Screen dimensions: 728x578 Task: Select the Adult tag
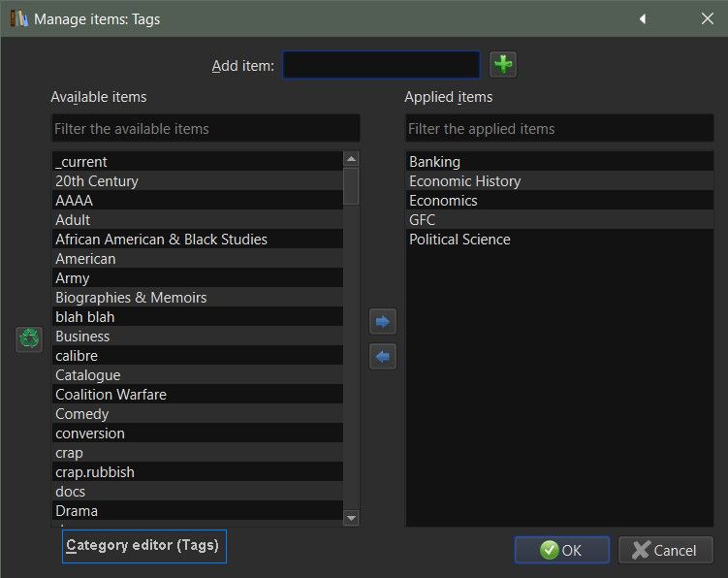(198, 219)
